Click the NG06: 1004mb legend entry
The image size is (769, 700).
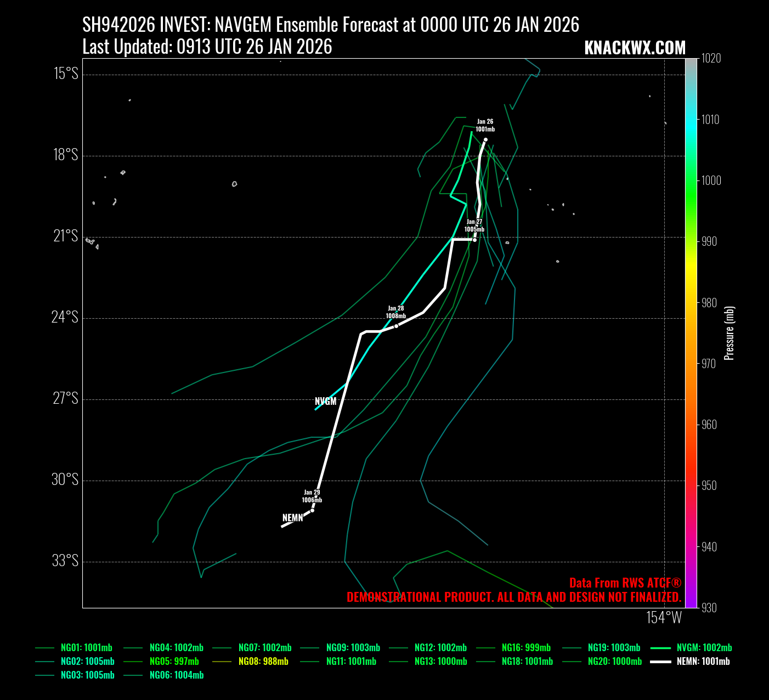click(x=176, y=675)
